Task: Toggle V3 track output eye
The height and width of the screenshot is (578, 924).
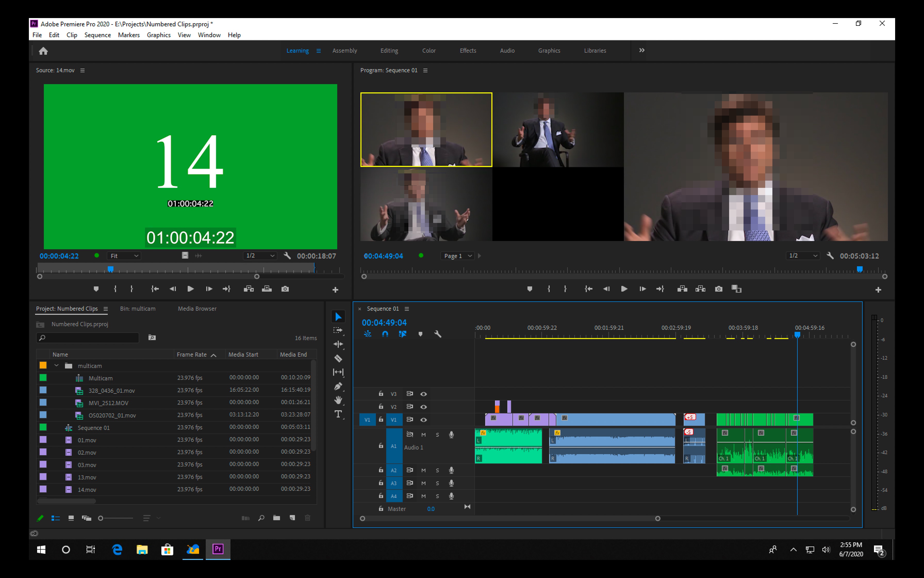Action: 423,394
